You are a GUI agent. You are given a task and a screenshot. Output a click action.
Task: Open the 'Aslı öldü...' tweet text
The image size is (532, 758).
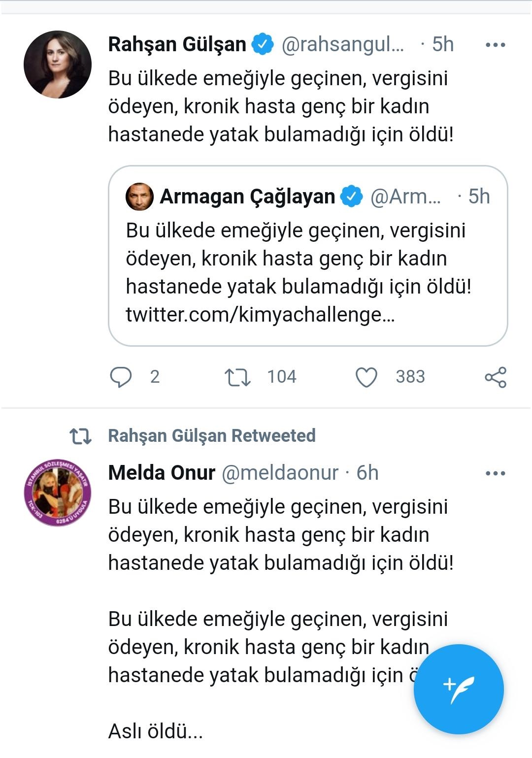coord(156,731)
